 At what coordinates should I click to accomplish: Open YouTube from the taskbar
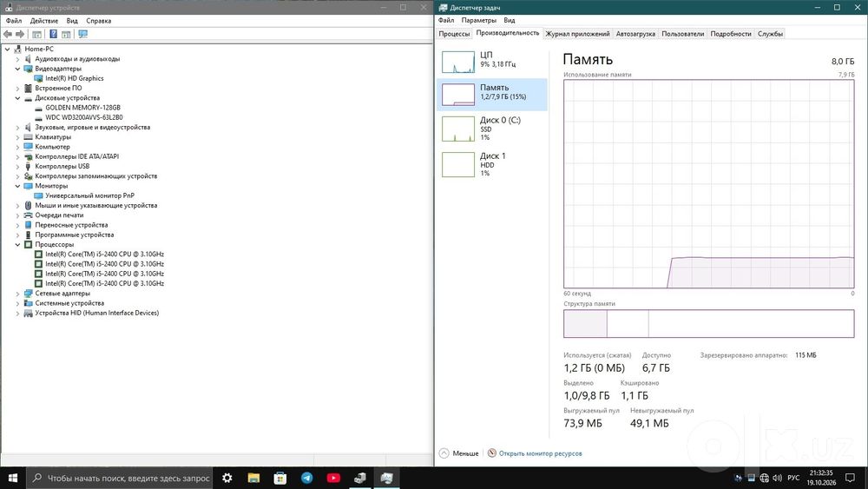pos(333,478)
